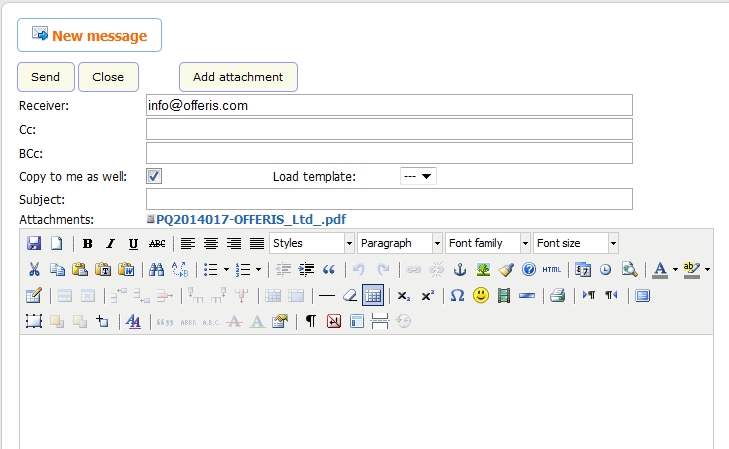Click the scissors Cut icon
This screenshot has width=729, height=449.
click(x=34, y=269)
